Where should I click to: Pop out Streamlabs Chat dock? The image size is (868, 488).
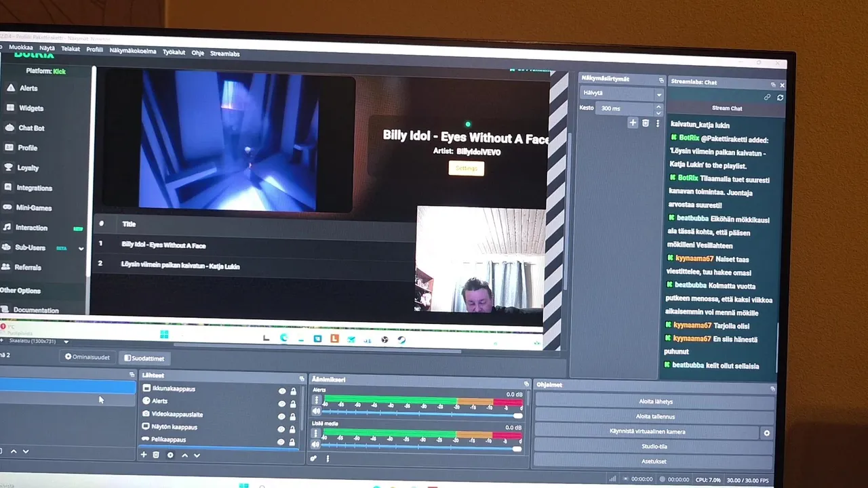click(x=773, y=85)
